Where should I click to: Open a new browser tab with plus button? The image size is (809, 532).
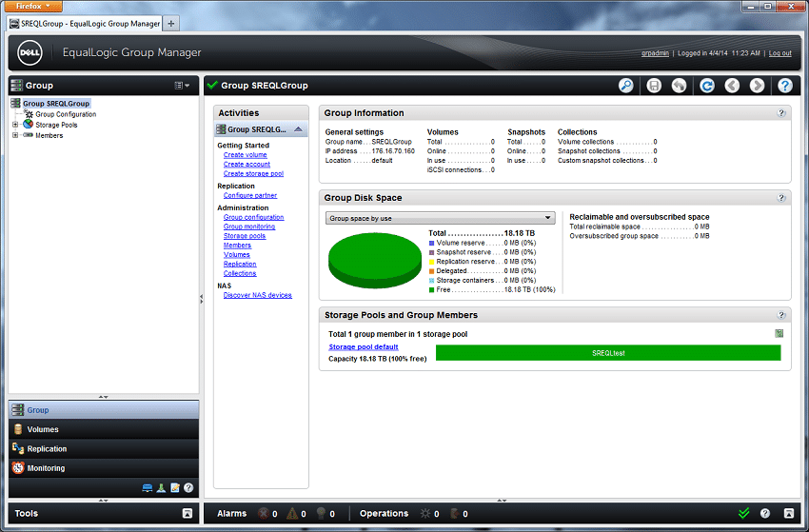(x=170, y=23)
